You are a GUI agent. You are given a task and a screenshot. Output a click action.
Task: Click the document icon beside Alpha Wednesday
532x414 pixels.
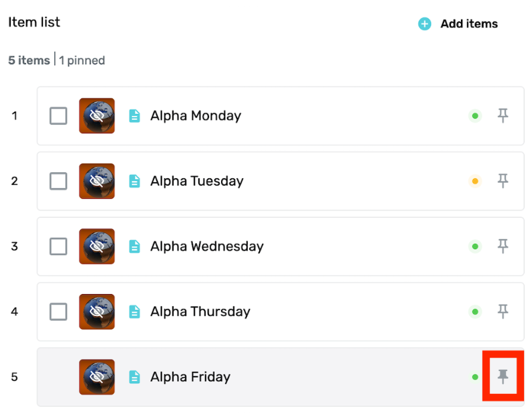(x=135, y=247)
